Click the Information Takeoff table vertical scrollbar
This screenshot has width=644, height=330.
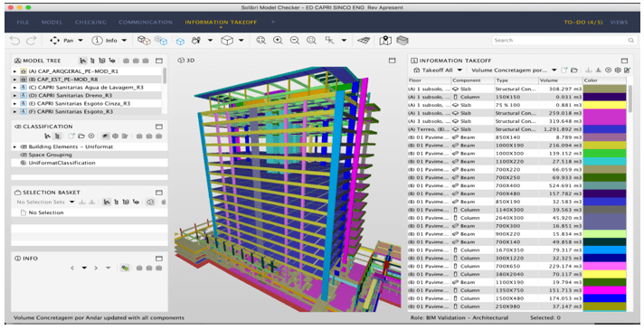click(630, 99)
